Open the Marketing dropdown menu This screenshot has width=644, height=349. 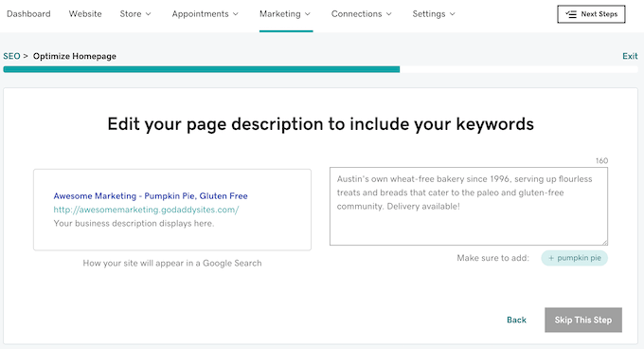click(x=285, y=14)
